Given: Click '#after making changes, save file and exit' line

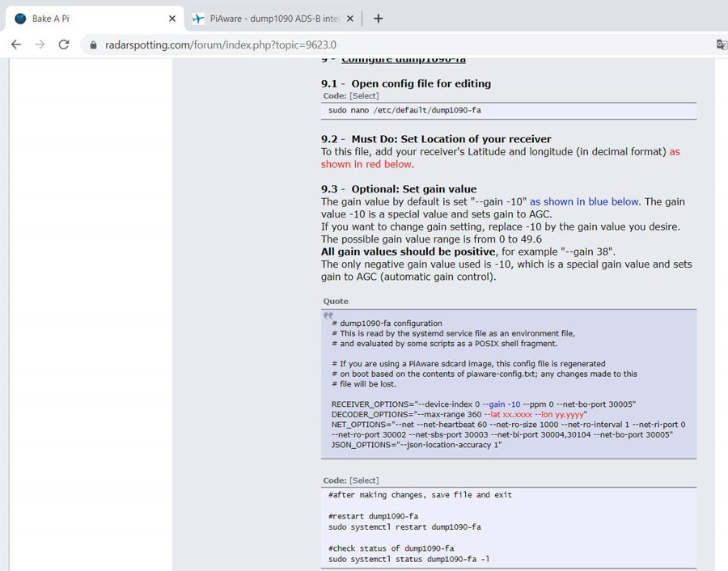Looking at the screenshot, I should click(420, 495).
